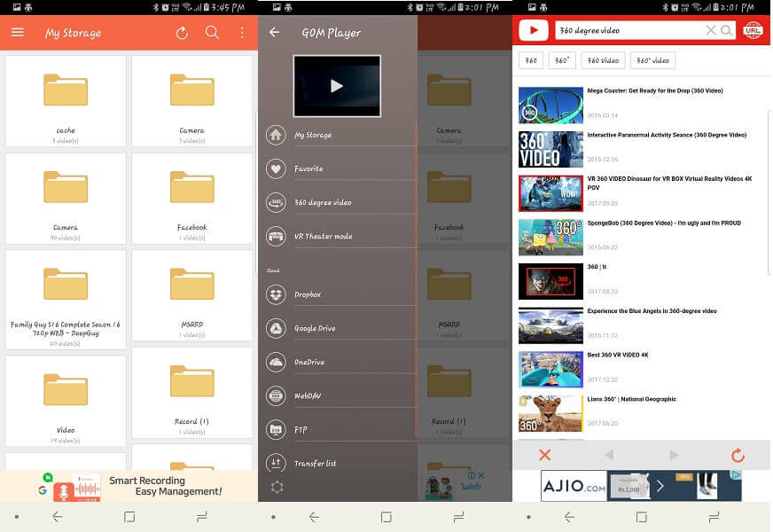Open Dropbox cloud option
773x532 pixels.
340,294
